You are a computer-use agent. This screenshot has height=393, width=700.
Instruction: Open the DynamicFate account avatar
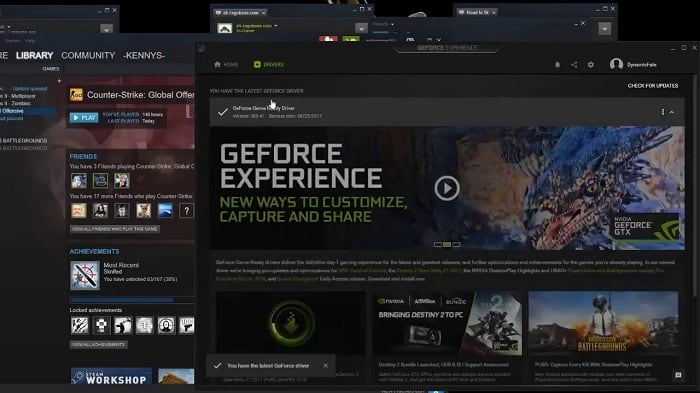point(616,64)
